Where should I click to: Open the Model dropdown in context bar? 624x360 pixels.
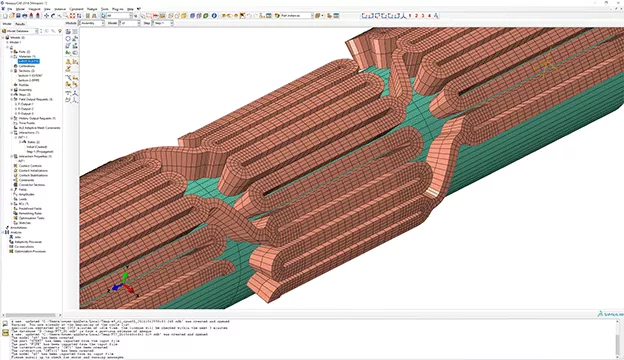pos(129,23)
